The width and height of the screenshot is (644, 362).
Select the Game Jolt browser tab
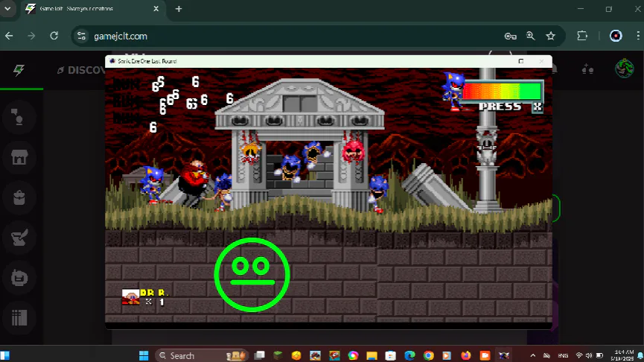92,9
